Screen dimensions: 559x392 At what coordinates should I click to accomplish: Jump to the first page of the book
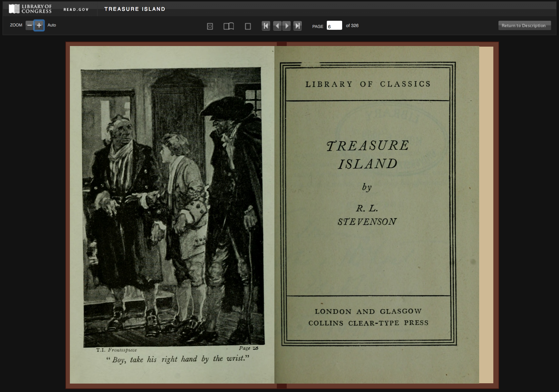(x=265, y=26)
